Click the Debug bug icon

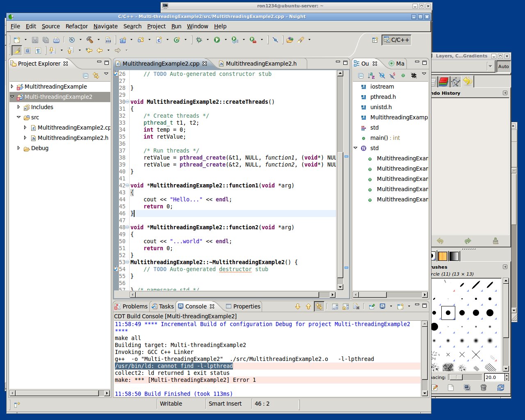(x=199, y=40)
